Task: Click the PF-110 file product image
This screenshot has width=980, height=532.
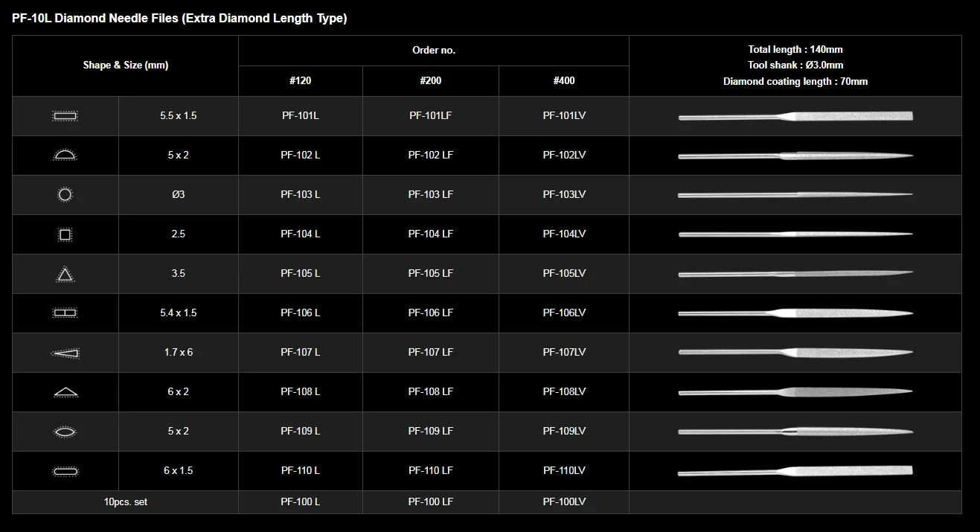Action: pos(795,471)
